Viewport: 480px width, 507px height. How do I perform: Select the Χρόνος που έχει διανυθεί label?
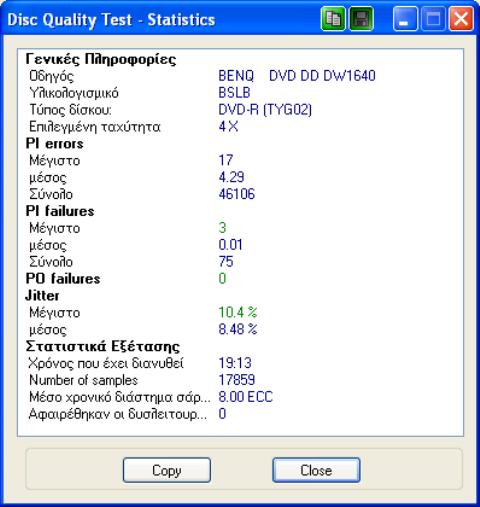point(106,364)
